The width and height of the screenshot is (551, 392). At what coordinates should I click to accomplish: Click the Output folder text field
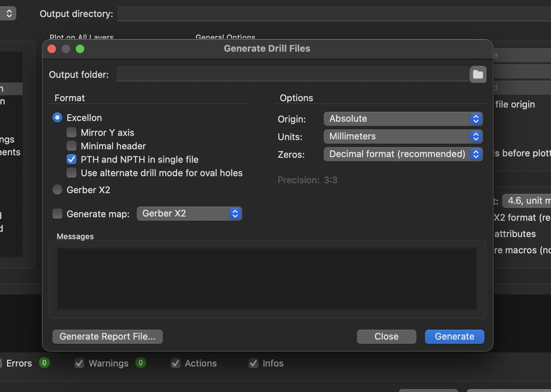pyautogui.click(x=291, y=74)
